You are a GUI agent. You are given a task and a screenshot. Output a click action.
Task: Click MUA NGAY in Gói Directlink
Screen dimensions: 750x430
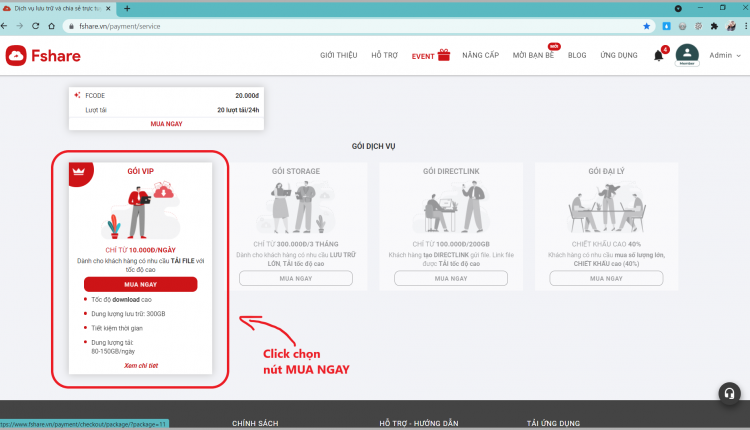pyautogui.click(x=451, y=278)
